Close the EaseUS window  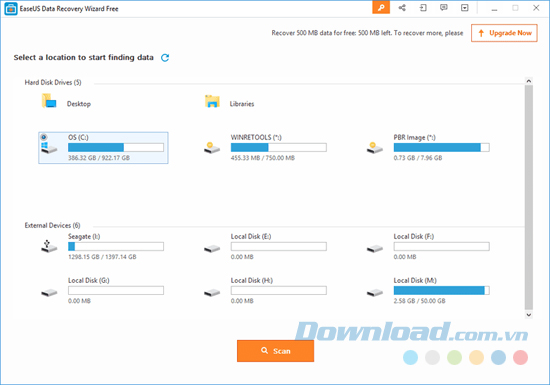click(536, 8)
